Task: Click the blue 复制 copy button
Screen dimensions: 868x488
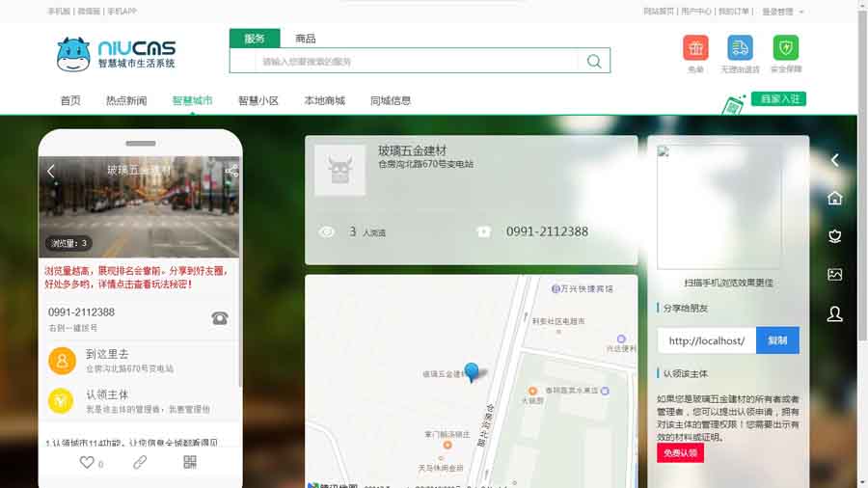Action: [777, 340]
